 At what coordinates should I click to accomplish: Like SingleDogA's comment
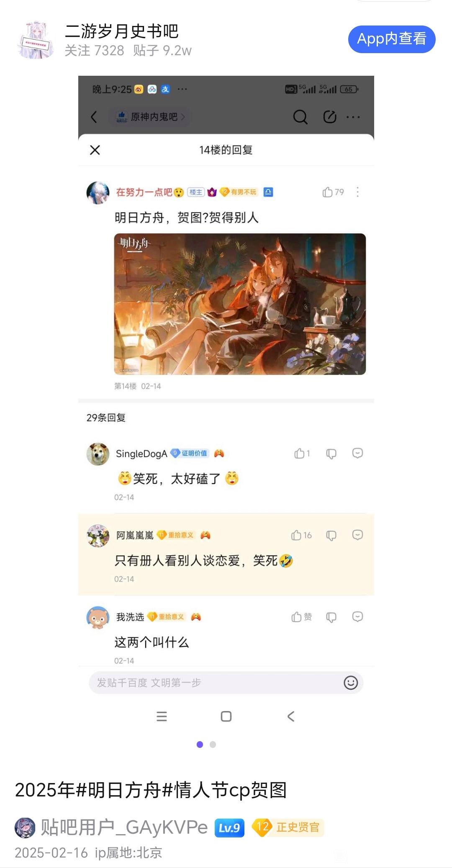[x=302, y=453]
